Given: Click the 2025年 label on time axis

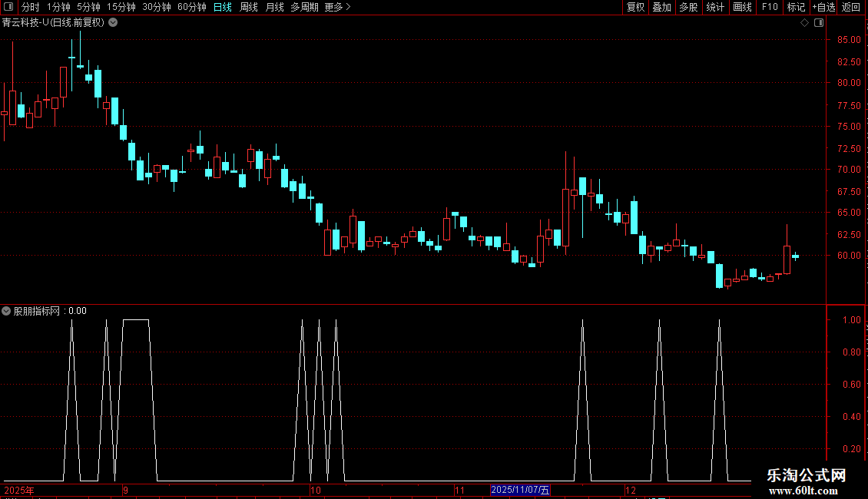Looking at the screenshot, I should coord(19,491).
